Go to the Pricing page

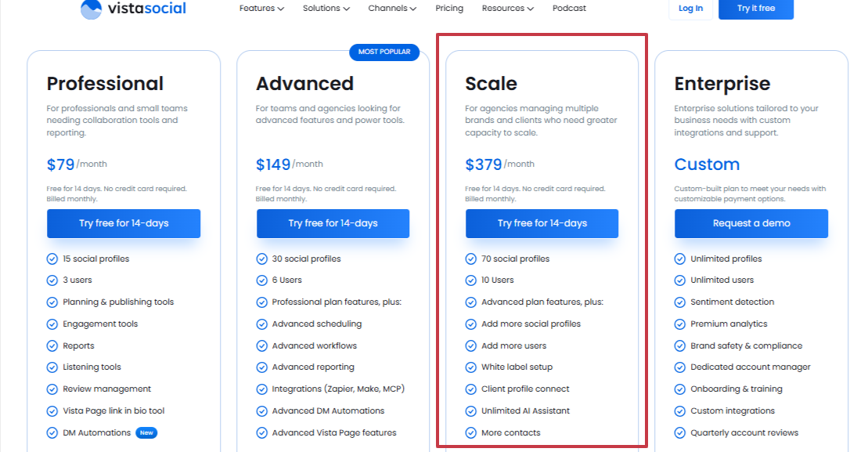449,9
